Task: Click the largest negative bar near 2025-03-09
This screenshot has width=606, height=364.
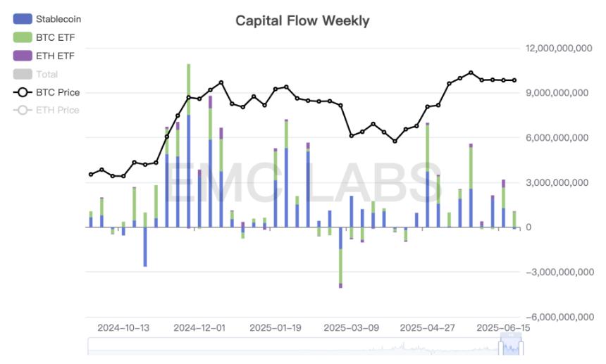Action: point(340,258)
